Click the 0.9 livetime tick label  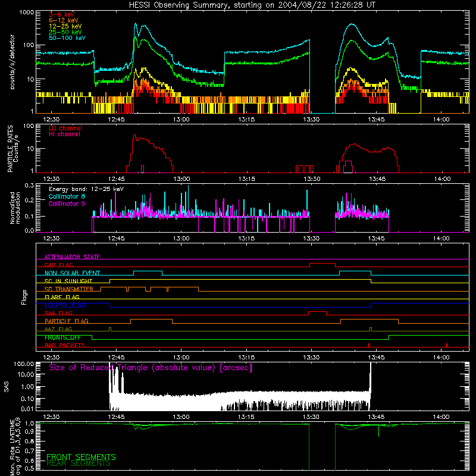[x=29, y=431]
